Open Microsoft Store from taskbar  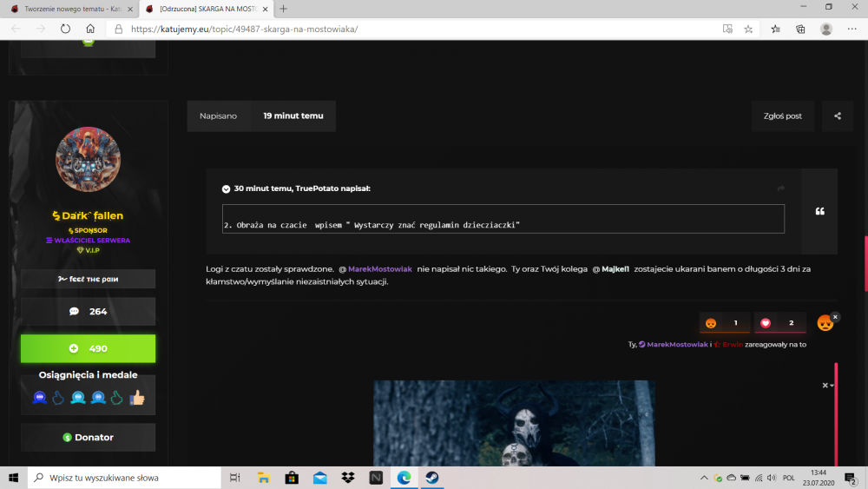click(x=292, y=478)
